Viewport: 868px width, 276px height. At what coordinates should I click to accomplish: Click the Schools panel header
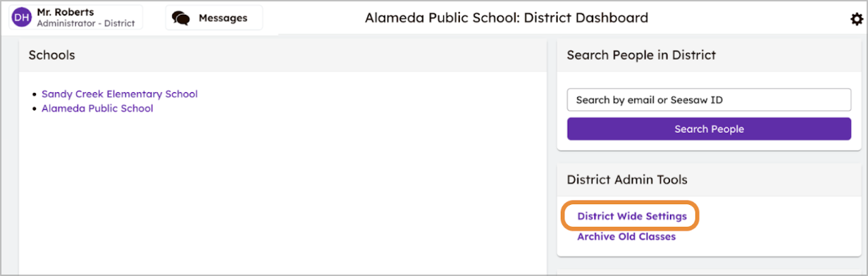pos(283,55)
